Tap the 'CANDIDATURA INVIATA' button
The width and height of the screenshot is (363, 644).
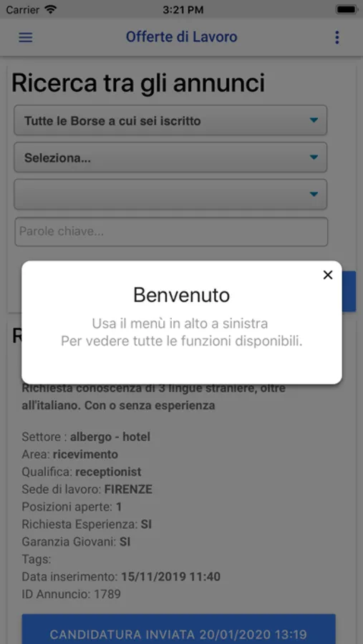tap(178, 629)
